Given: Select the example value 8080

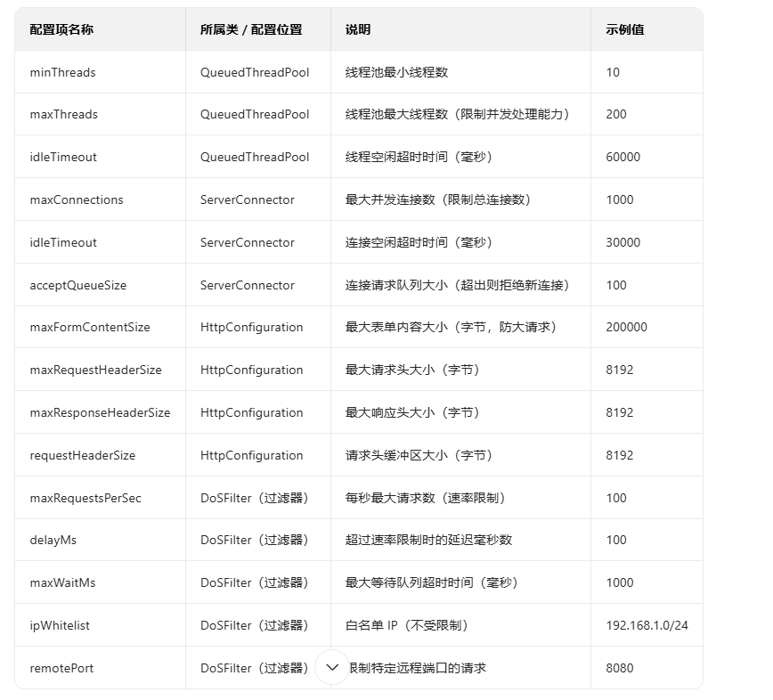Looking at the screenshot, I should point(620,669).
